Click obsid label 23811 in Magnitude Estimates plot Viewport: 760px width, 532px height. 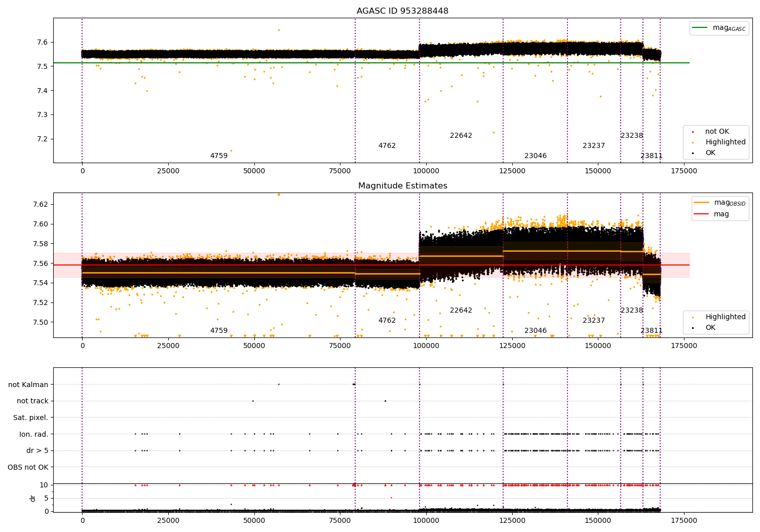652,331
